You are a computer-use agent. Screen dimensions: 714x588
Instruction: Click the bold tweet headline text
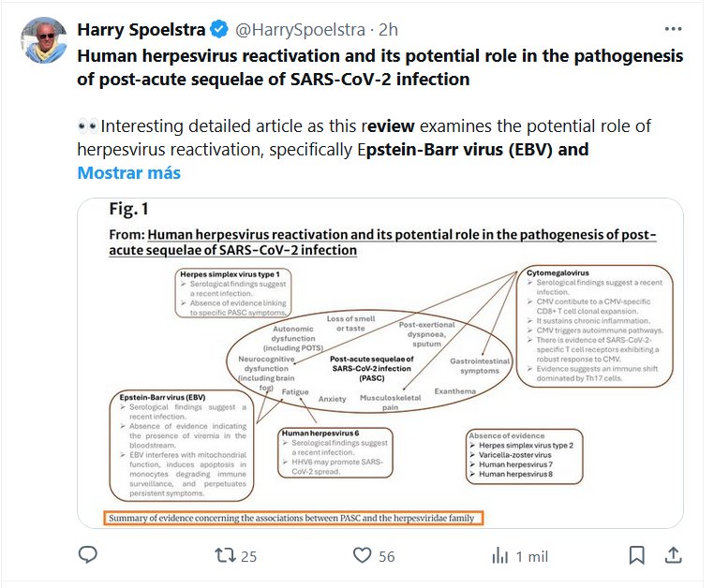(x=379, y=67)
